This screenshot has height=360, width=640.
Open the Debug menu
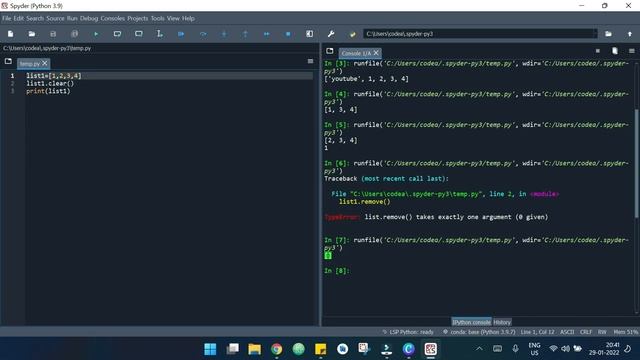(x=89, y=18)
